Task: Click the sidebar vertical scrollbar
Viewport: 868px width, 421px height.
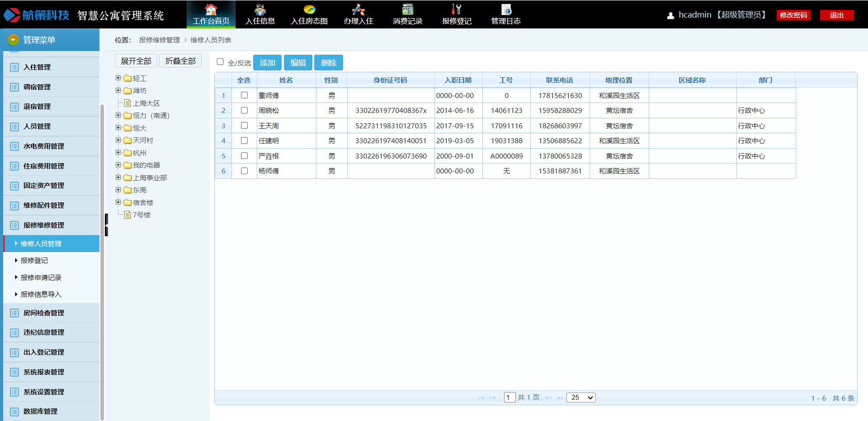Action: click(102, 262)
